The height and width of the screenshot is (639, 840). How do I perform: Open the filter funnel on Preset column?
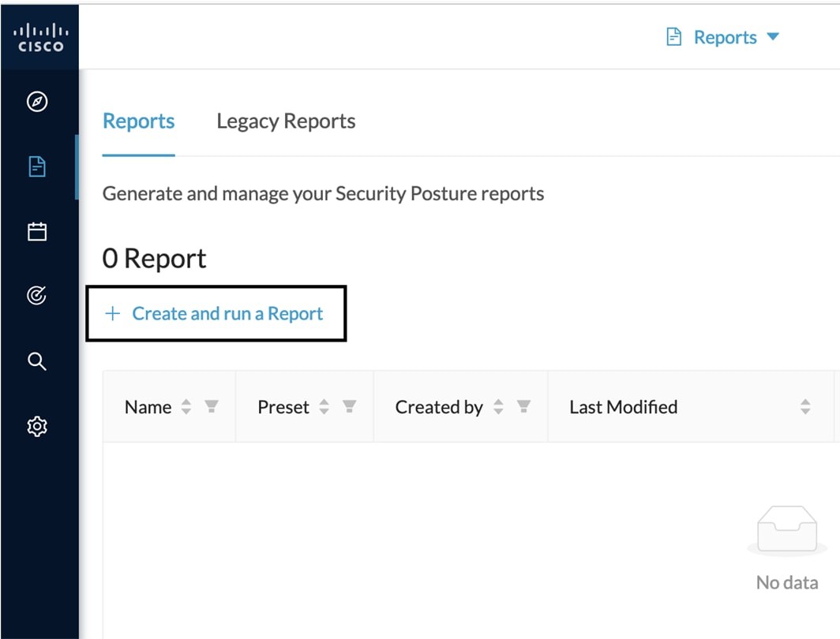coord(349,406)
